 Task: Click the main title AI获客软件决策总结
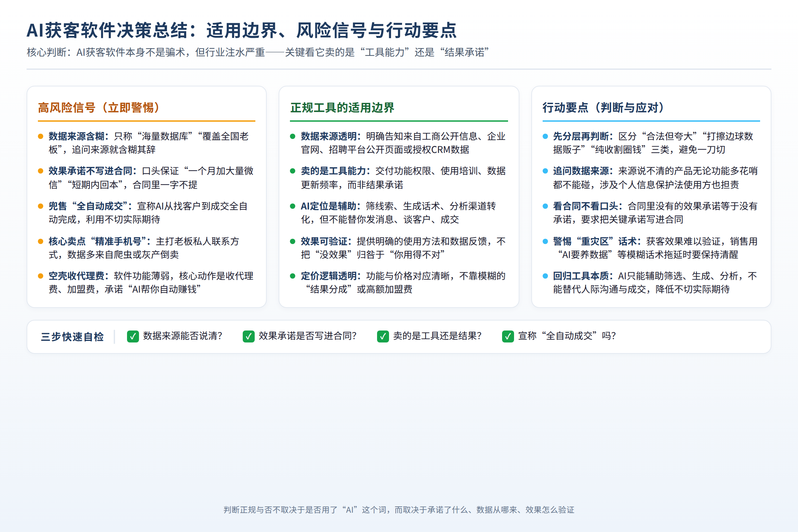coord(242,30)
